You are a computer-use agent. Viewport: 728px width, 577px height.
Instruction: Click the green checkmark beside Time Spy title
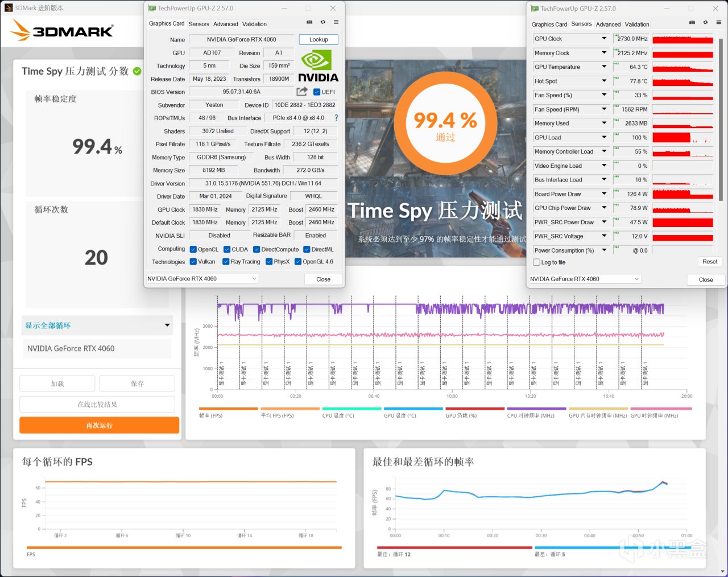coord(137,71)
